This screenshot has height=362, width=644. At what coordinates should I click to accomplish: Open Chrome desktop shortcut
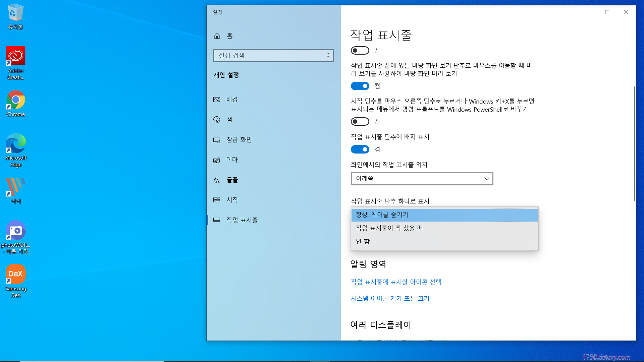pyautogui.click(x=15, y=100)
